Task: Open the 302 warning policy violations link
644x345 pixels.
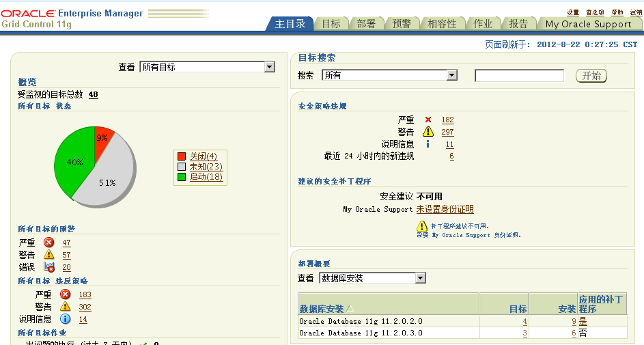Action: (x=85, y=307)
